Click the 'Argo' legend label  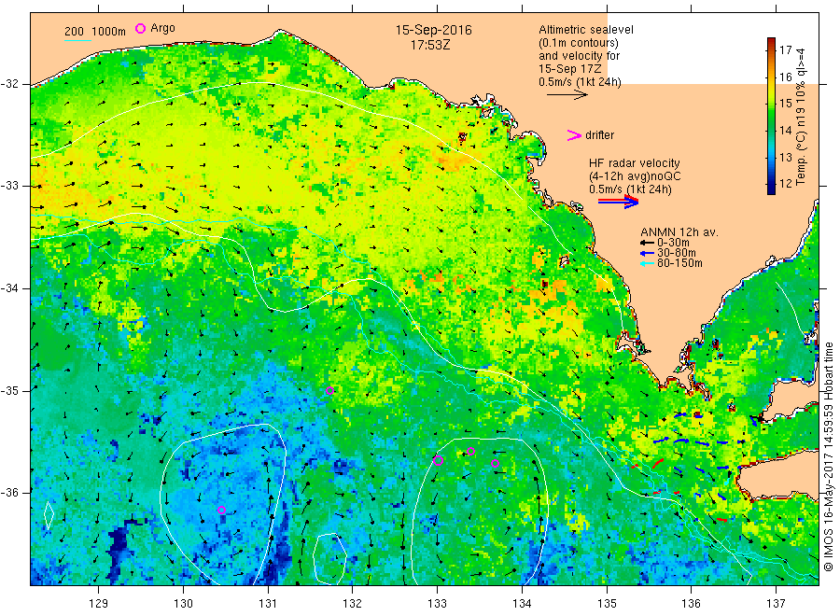[162, 28]
